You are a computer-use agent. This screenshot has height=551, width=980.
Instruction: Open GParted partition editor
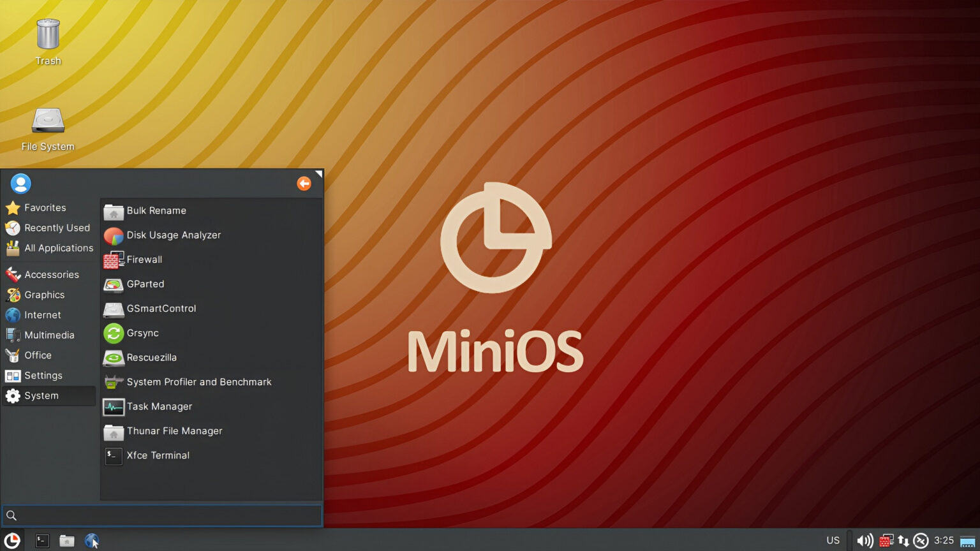pos(145,284)
